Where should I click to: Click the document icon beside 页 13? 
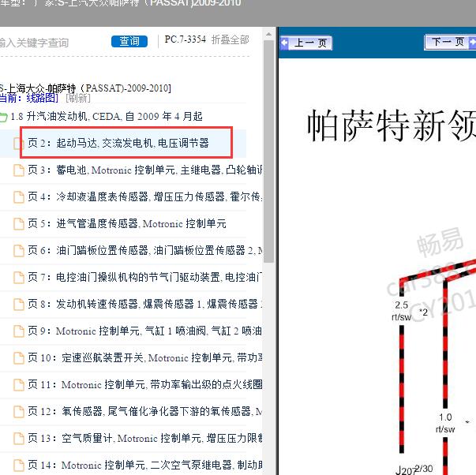pyautogui.click(x=18, y=439)
